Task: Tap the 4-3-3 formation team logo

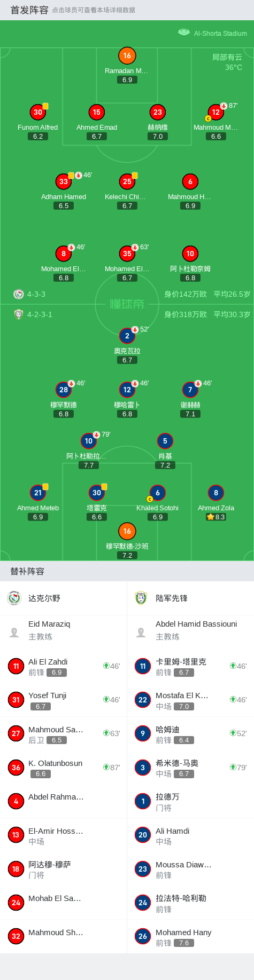Action: (19, 294)
